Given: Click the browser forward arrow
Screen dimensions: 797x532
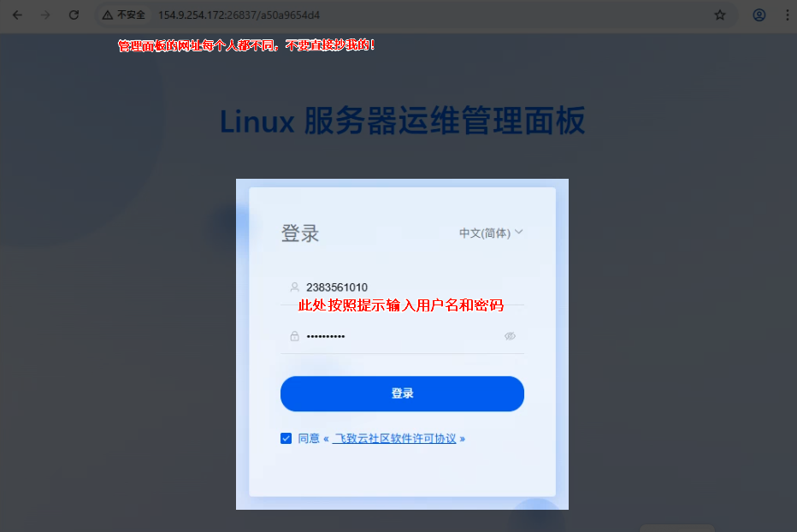Looking at the screenshot, I should click(x=45, y=15).
